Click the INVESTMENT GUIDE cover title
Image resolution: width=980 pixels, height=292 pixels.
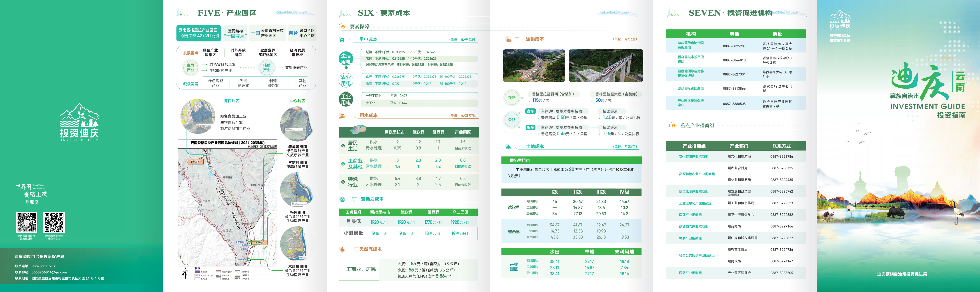928,107
